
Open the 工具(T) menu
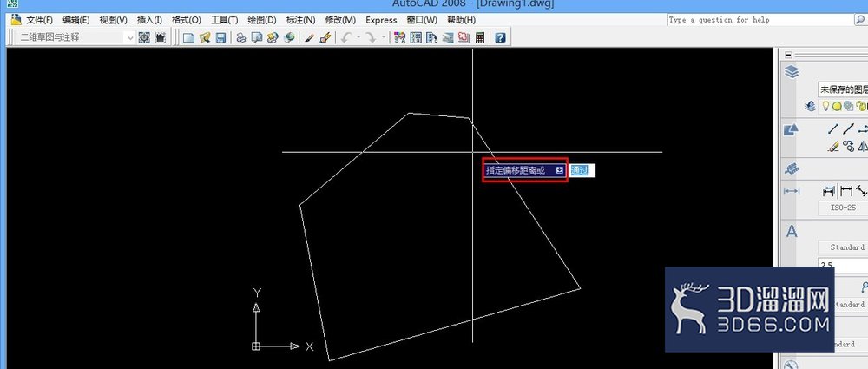[x=224, y=19]
